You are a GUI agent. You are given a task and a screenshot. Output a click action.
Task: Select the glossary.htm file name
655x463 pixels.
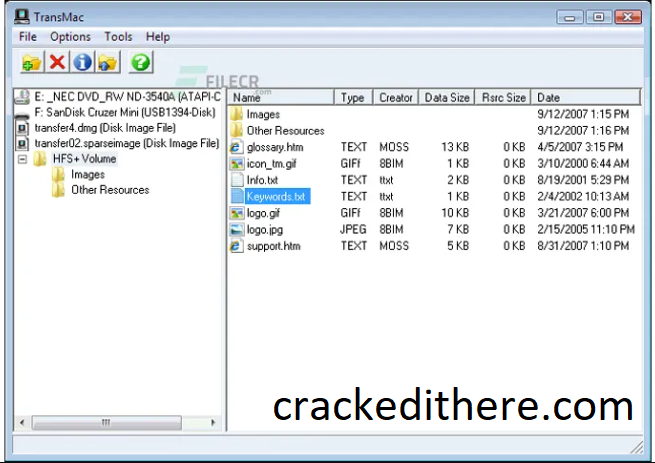point(275,147)
